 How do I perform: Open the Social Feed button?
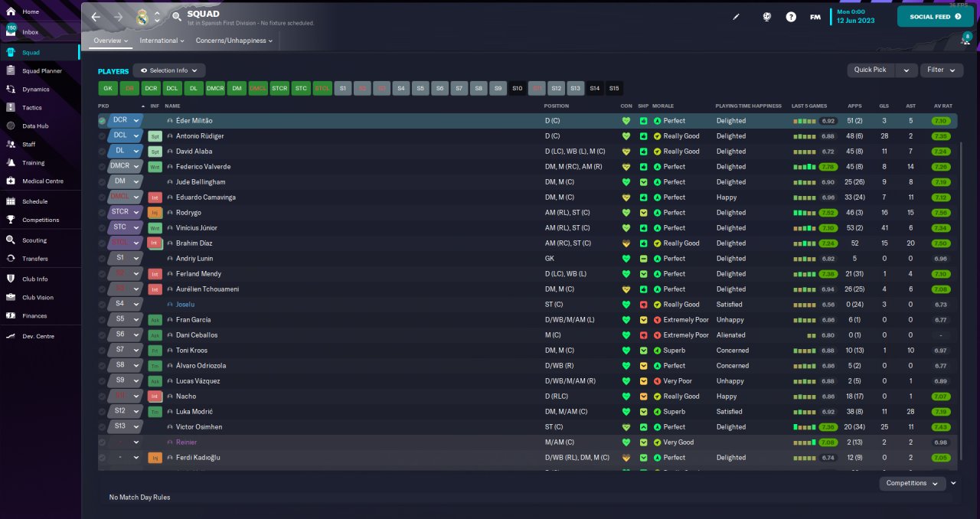coord(936,16)
